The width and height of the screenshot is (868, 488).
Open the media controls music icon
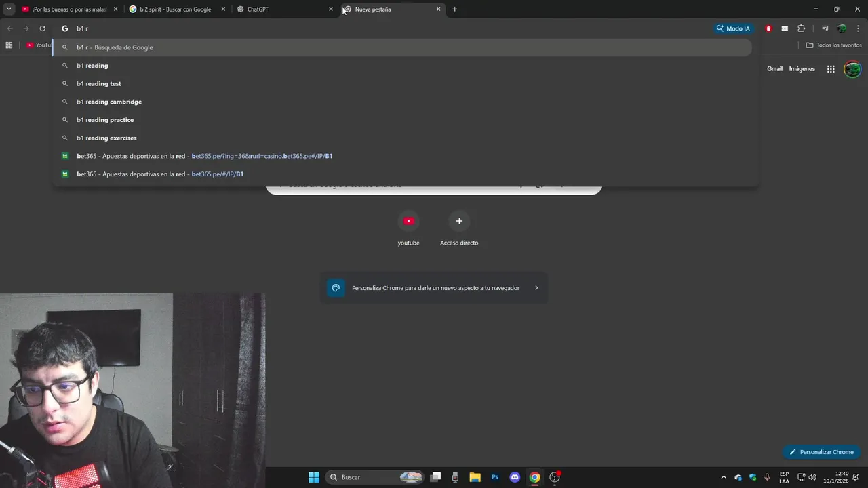[x=825, y=28]
